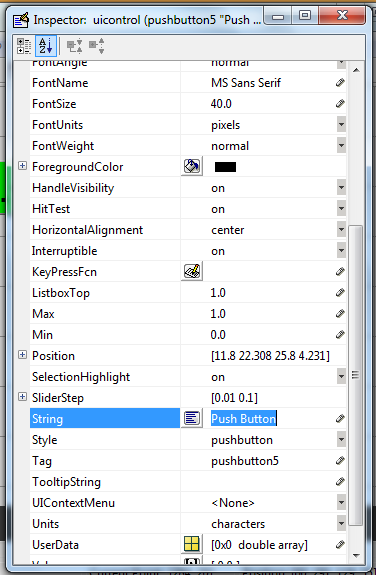Expand the SliderStep property node

coord(22,397)
